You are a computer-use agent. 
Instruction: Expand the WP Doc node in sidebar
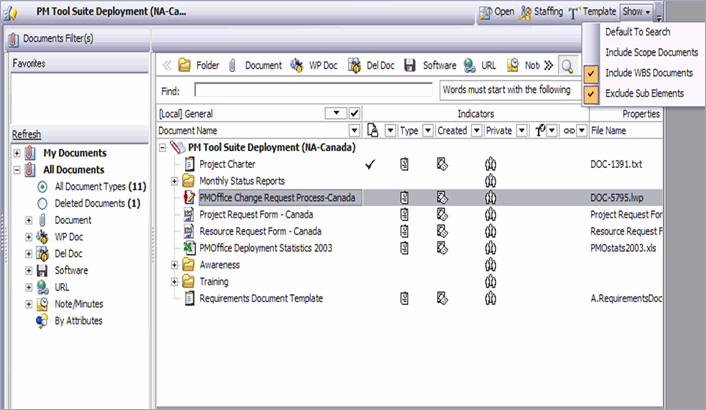[29, 237]
